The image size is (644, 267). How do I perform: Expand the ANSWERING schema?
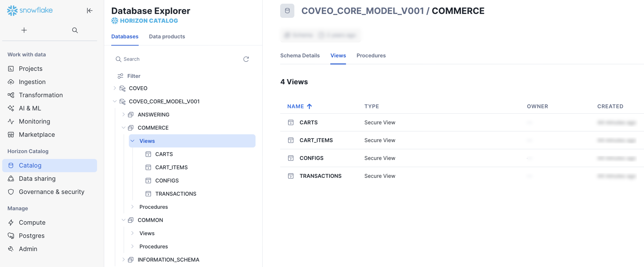click(124, 114)
